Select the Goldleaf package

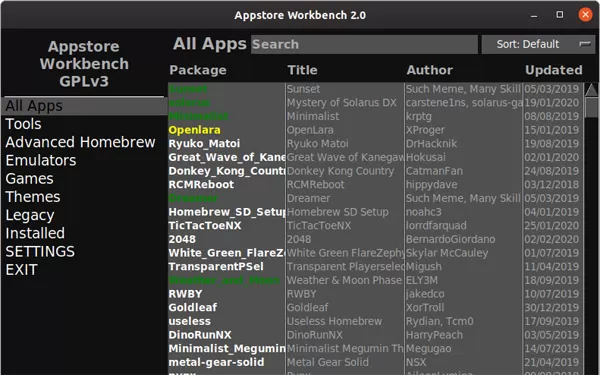[193, 308]
